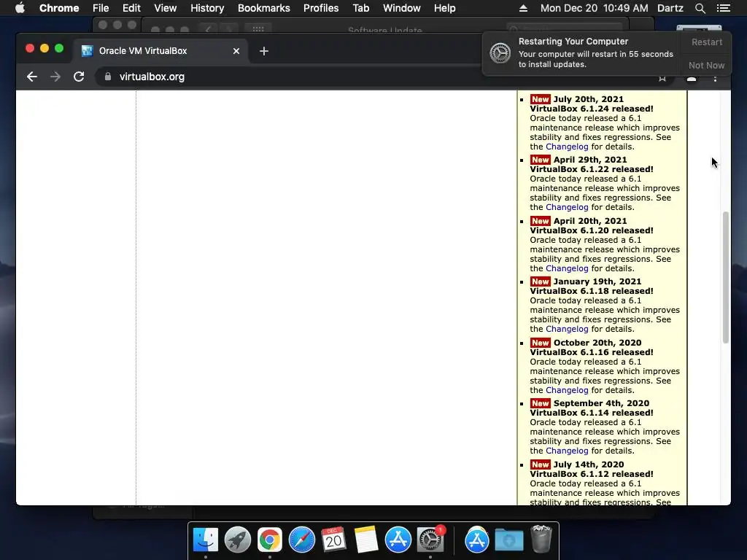Viewport: 747px width, 560px height.
Task: Click the Chrome icon in the Dock
Action: 270,540
